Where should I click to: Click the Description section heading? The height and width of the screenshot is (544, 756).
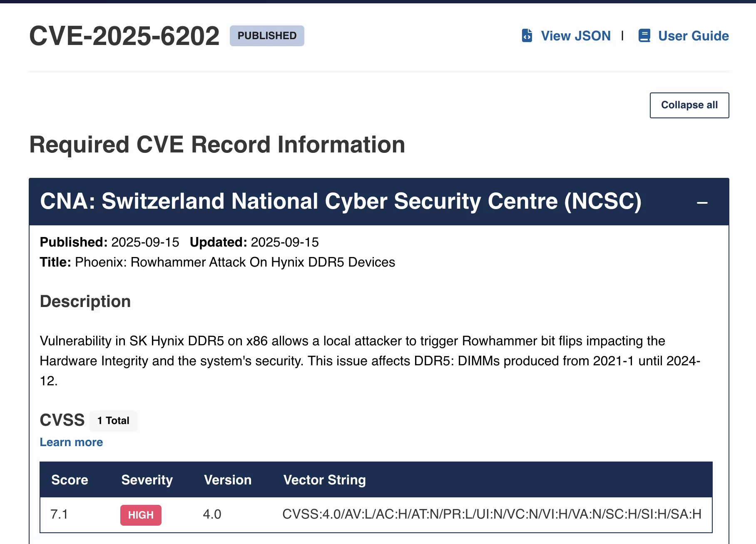(85, 302)
